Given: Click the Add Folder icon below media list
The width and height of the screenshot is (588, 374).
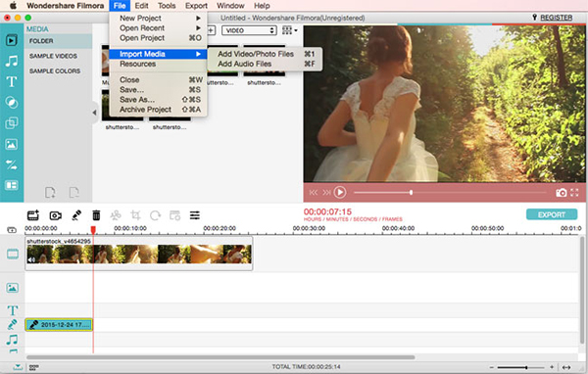Looking at the screenshot, I should click(50, 192).
